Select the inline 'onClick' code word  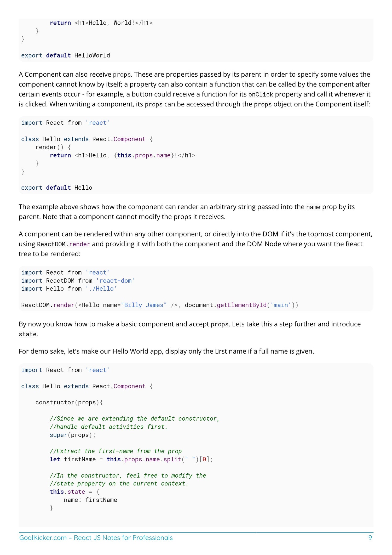tap(261, 94)
